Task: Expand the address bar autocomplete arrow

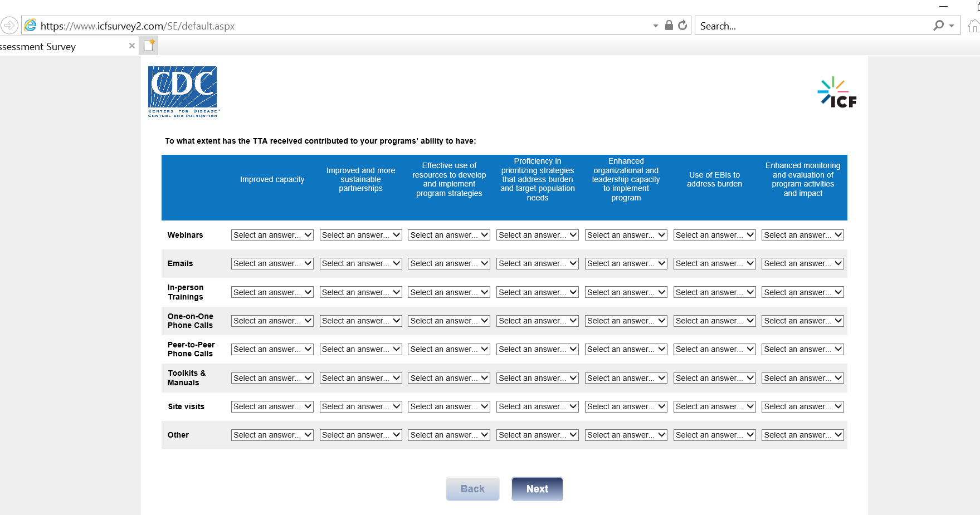Action: 656,26
